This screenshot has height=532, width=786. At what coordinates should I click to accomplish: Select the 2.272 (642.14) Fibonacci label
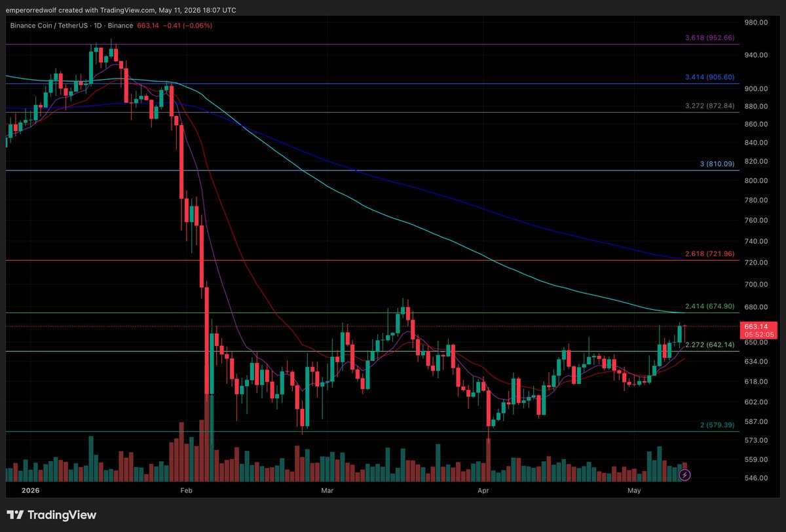(709, 345)
